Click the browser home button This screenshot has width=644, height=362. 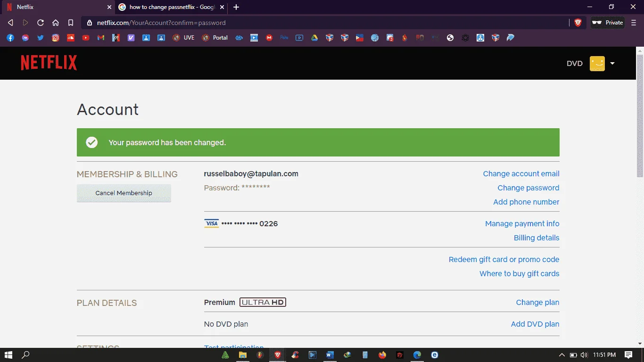click(x=56, y=23)
